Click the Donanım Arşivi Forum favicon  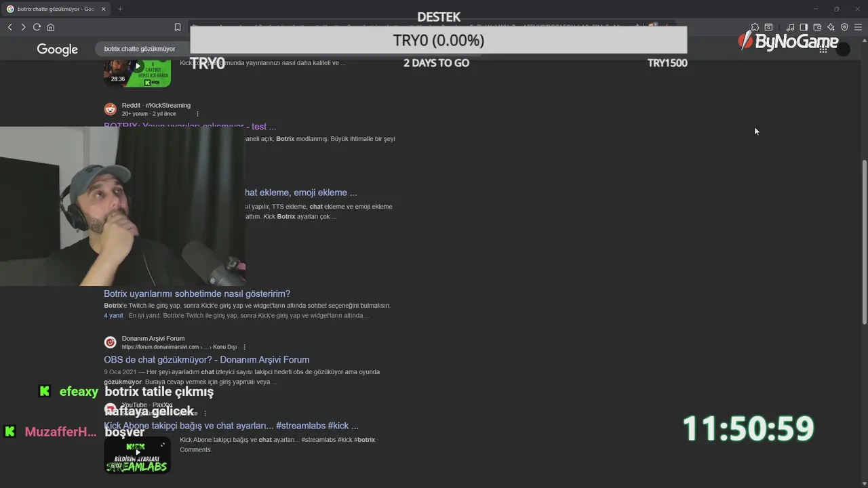coord(111,342)
